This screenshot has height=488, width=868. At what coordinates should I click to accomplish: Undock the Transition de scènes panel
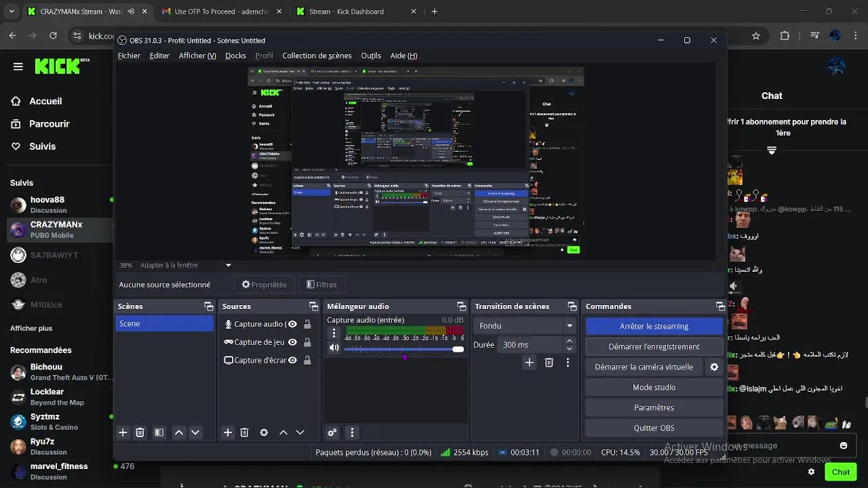click(572, 306)
